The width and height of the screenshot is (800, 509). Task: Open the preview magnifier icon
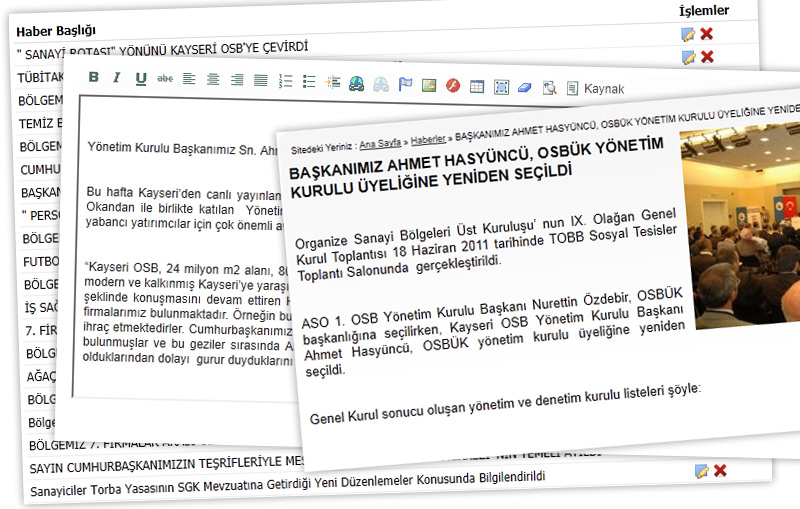click(549, 88)
